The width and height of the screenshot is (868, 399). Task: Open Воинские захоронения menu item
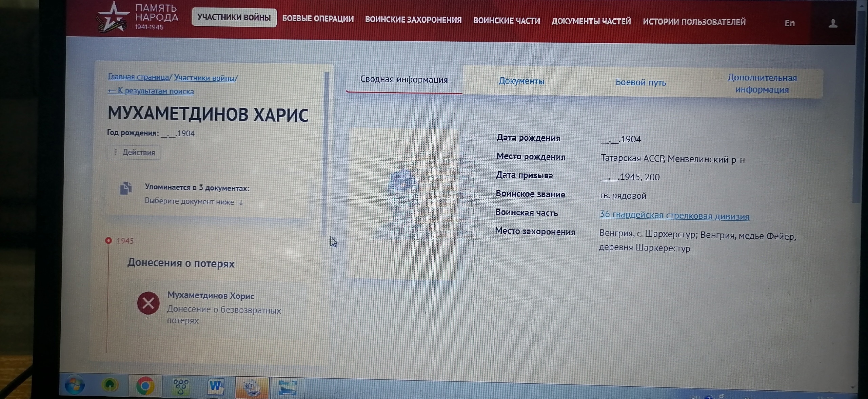point(413,20)
